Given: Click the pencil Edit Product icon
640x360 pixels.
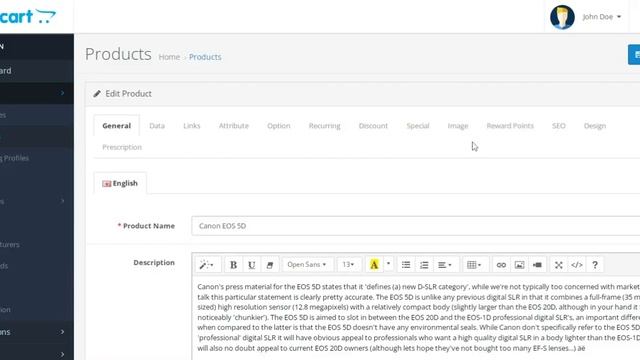Looking at the screenshot, I should click(x=97, y=94).
